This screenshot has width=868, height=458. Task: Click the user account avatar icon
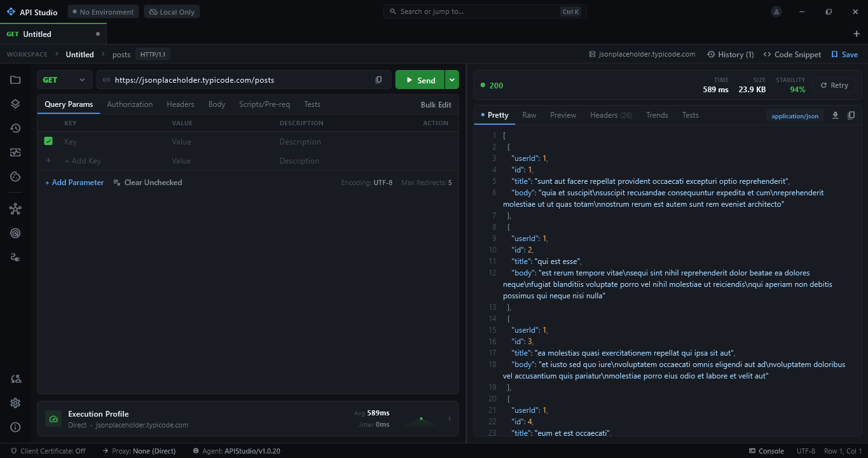coord(776,11)
